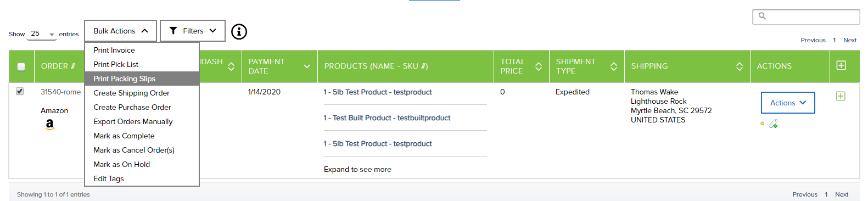The image size is (868, 201).
Task: Click the search magnifier icon
Action: [x=762, y=16]
